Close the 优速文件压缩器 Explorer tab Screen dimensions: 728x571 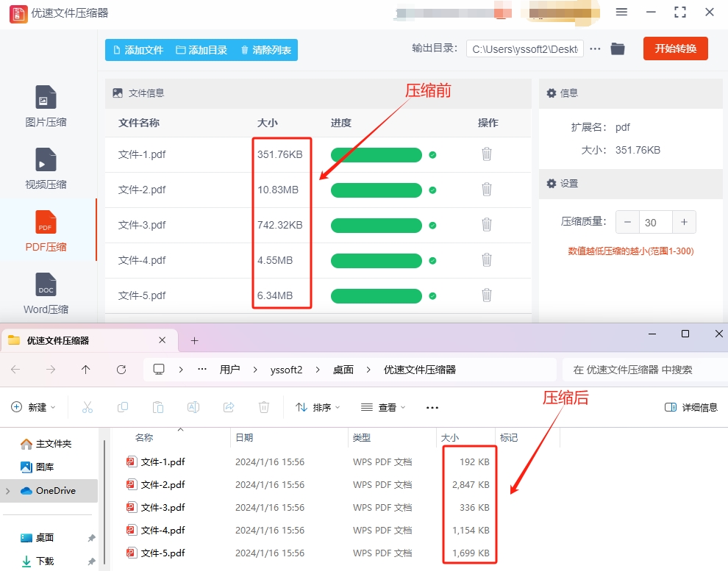(162, 340)
